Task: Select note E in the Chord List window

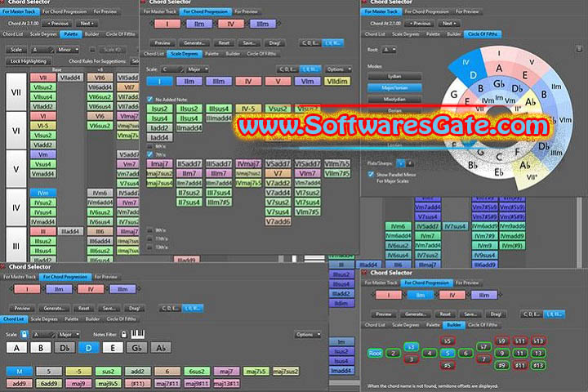Action: [113, 348]
